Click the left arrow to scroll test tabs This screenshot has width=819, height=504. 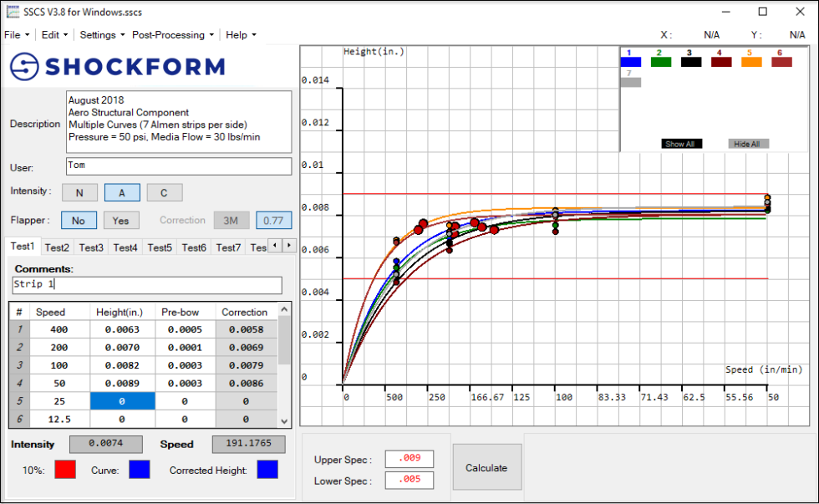(x=276, y=247)
